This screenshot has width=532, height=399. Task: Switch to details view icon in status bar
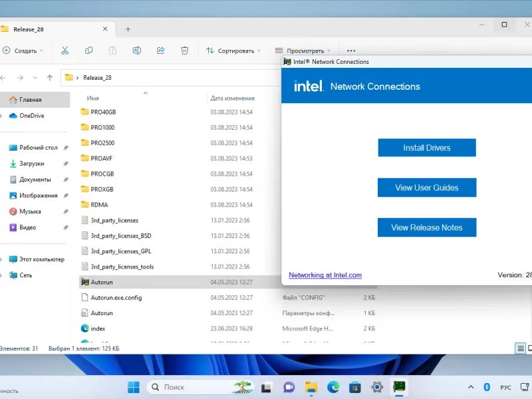click(x=520, y=348)
